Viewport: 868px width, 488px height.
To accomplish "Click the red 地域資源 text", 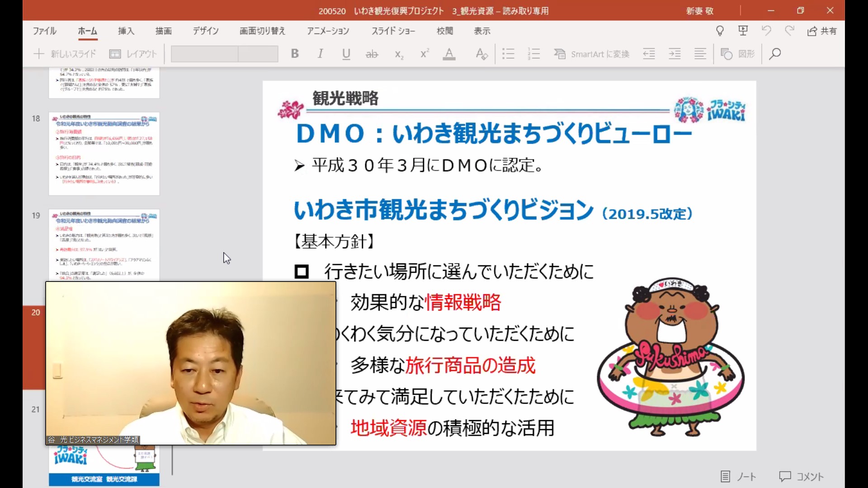I will [389, 427].
